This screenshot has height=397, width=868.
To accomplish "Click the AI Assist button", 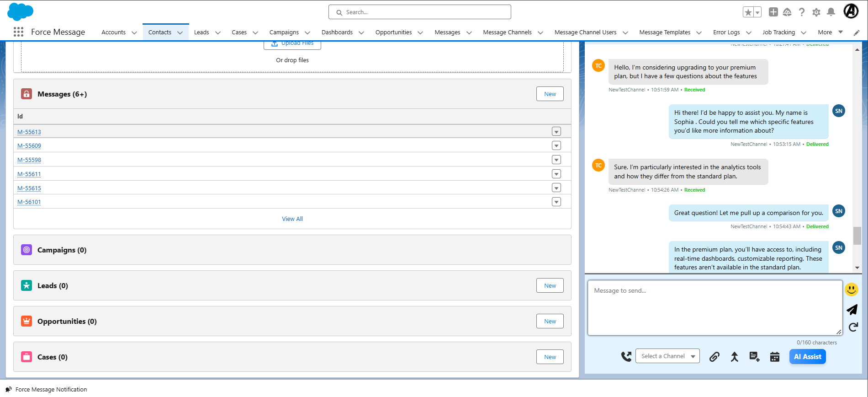I will [807, 357].
